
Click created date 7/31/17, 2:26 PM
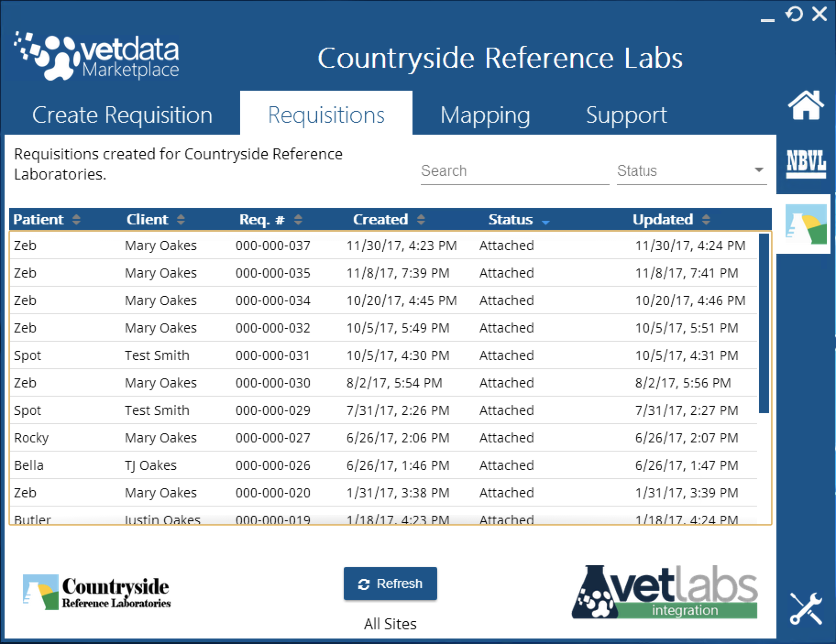(x=398, y=410)
